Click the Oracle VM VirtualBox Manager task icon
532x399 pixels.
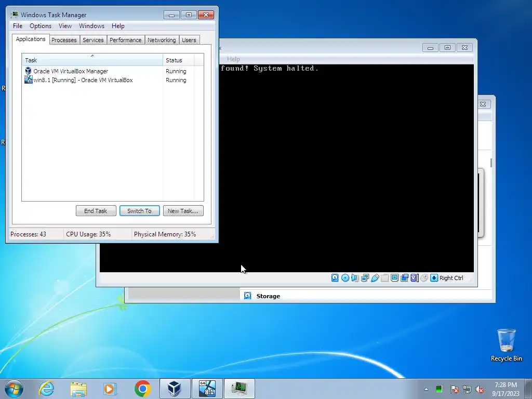pyautogui.click(x=28, y=71)
